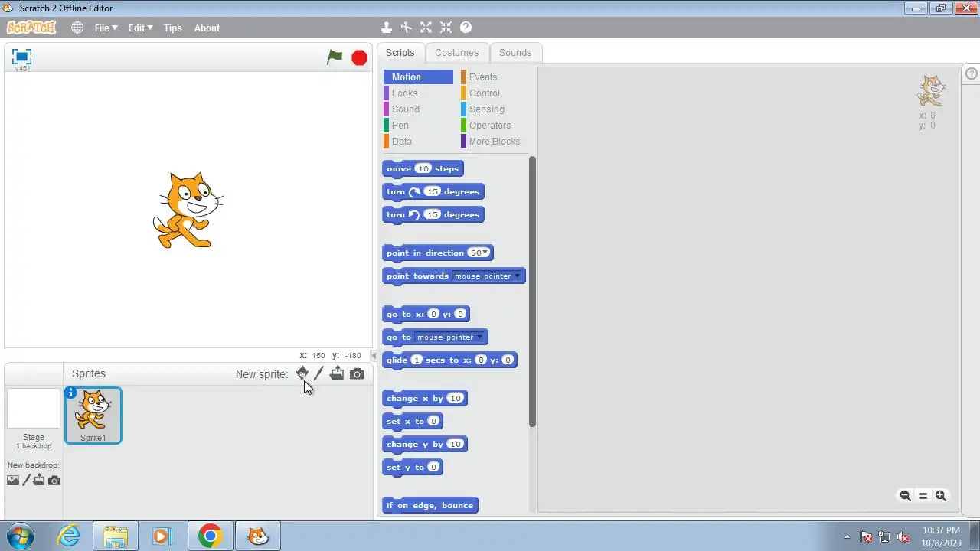
Task: Click the Scratch logo
Action: pyautogui.click(x=31, y=28)
